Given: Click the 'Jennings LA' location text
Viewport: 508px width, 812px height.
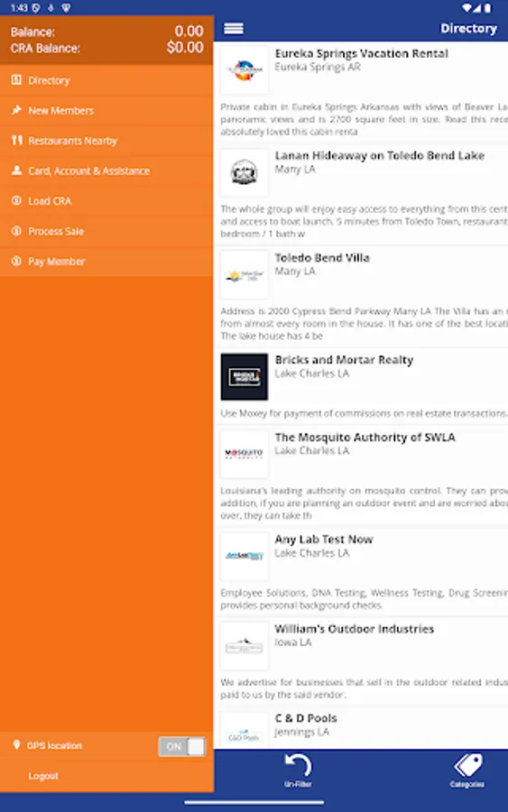Looking at the screenshot, I should [302, 732].
